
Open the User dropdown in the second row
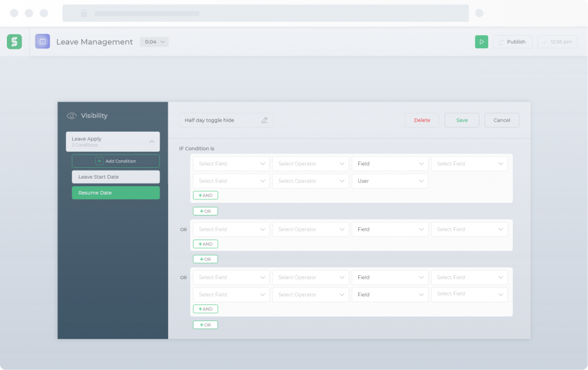click(390, 180)
